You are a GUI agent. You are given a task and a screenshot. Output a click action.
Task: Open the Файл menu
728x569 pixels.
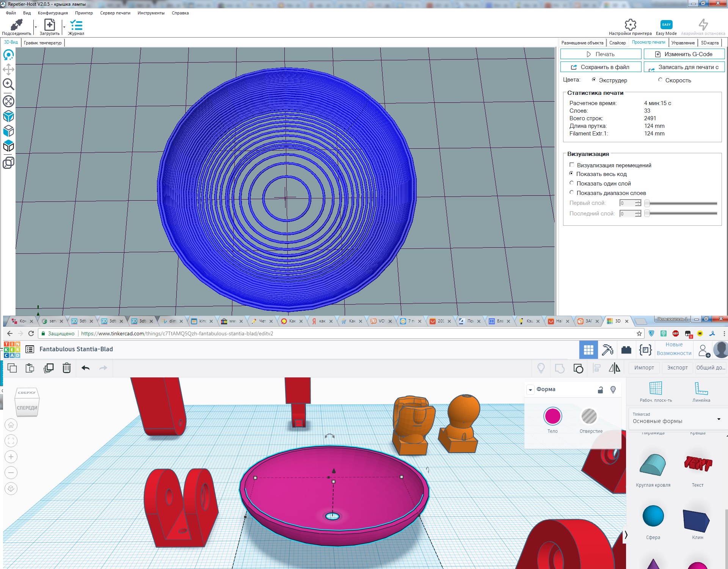pos(11,13)
